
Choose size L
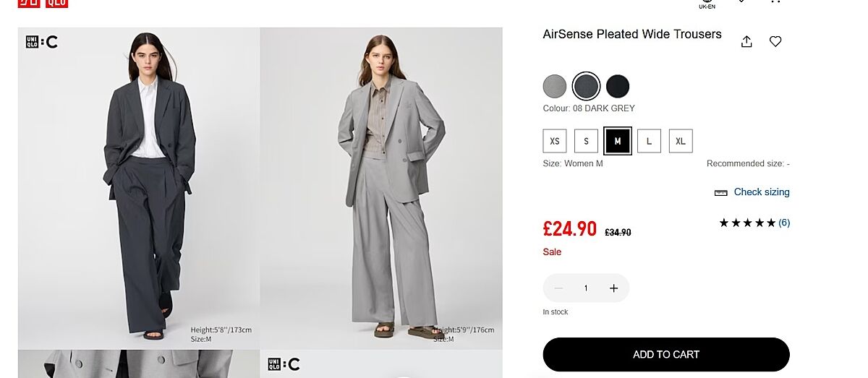pyautogui.click(x=649, y=141)
